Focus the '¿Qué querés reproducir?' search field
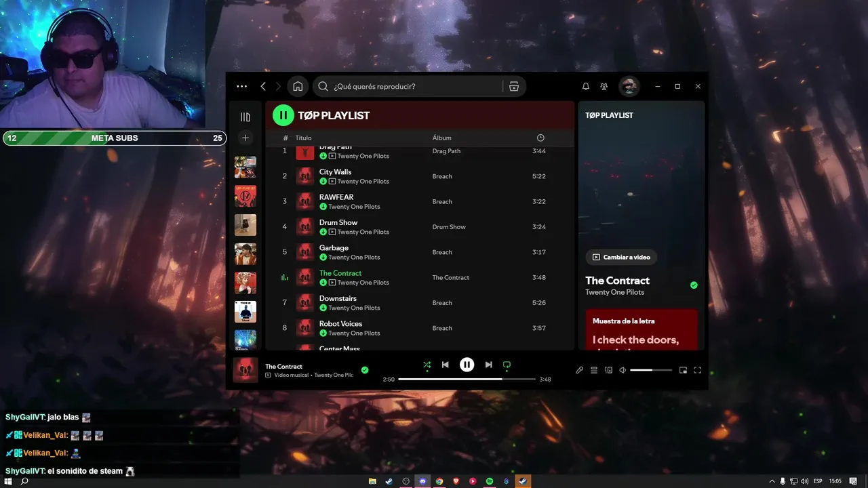Image resolution: width=868 pixels, height=488 pixels. pos(407,86)
